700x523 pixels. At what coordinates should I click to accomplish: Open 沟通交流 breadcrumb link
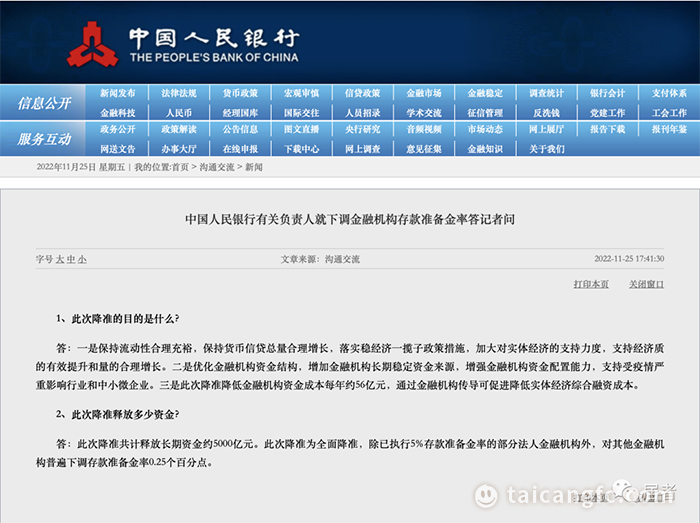(x=217, y=167)
